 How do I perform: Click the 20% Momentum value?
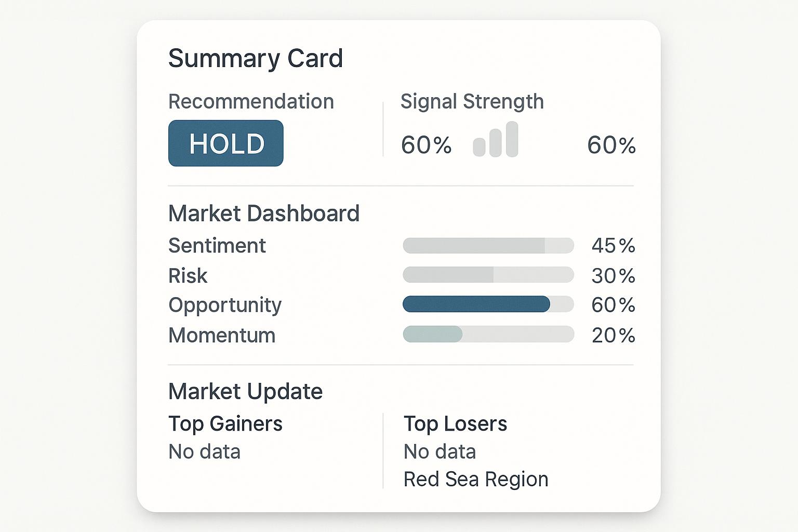[x=614, y=335]
